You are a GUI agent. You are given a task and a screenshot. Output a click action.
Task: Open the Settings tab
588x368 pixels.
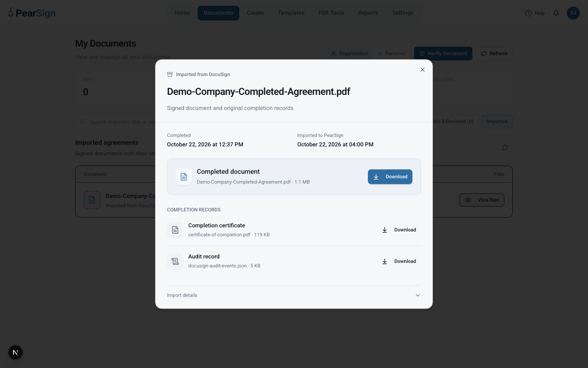point(403,13)
